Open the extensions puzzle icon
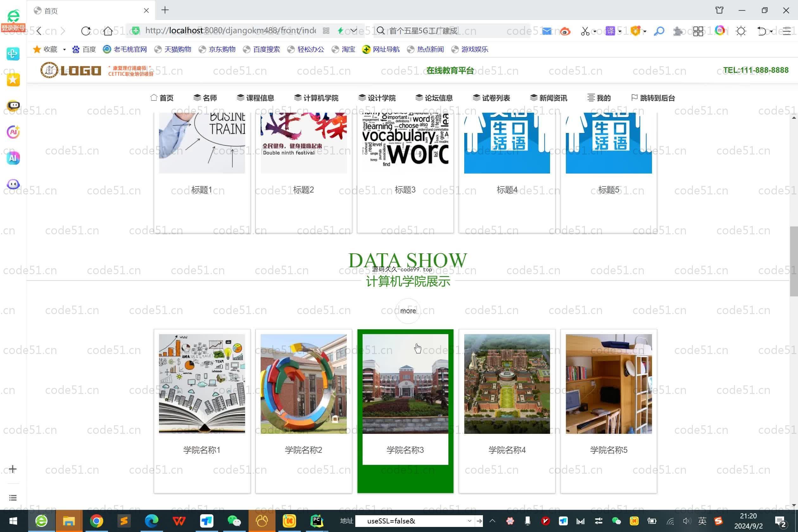This screenshot has width=798, height=532. click(678, 31)
